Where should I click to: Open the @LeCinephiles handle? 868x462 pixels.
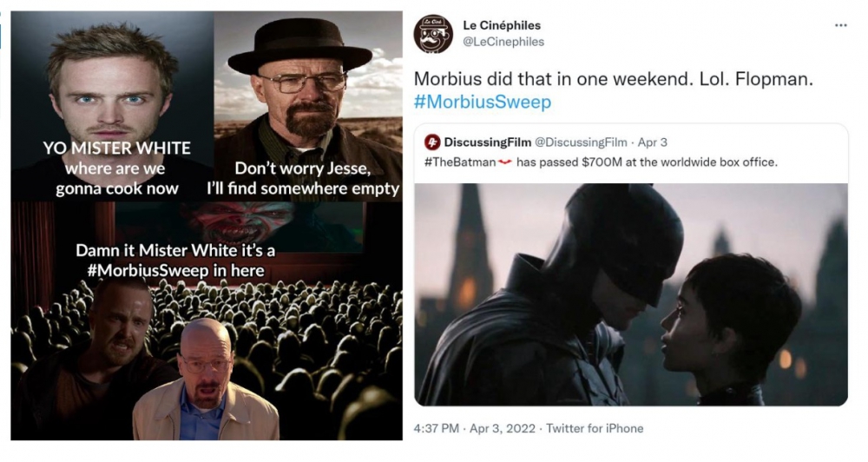click(x=503, y=42)
